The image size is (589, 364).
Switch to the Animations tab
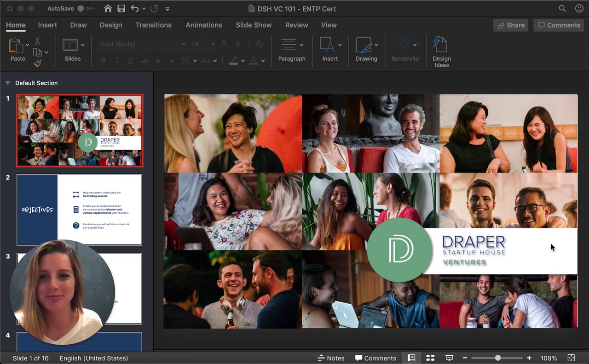(x=203, y=25)
